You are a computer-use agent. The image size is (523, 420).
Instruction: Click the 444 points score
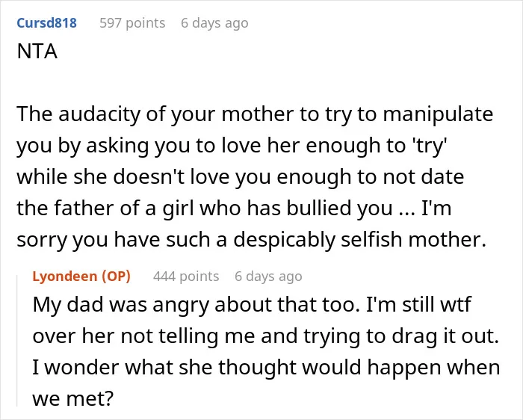186,277
